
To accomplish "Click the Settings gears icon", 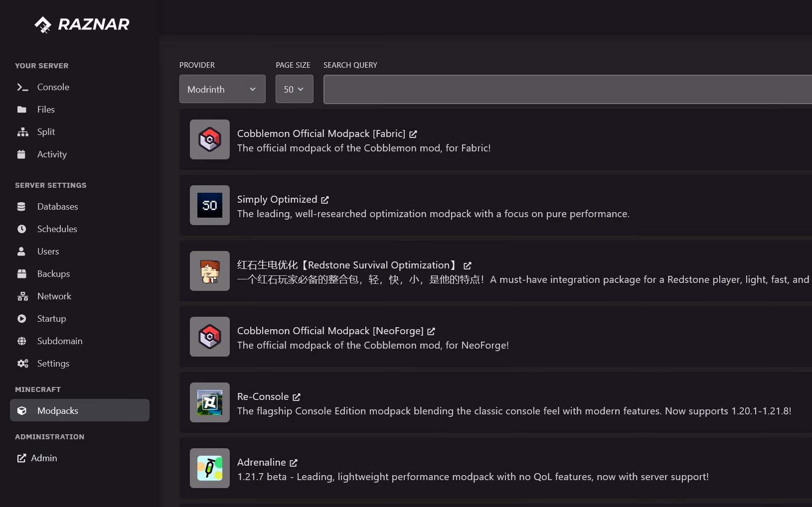I will (22, 364).
